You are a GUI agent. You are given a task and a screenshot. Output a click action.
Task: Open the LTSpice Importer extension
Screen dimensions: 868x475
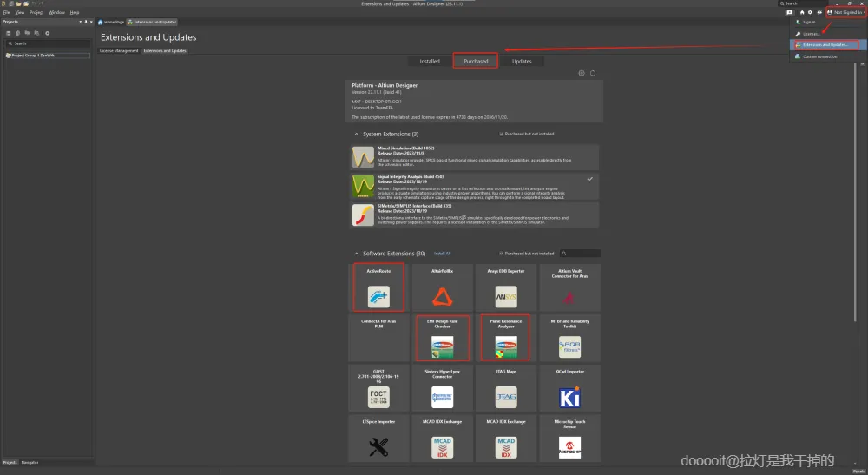tap(378, 439)
